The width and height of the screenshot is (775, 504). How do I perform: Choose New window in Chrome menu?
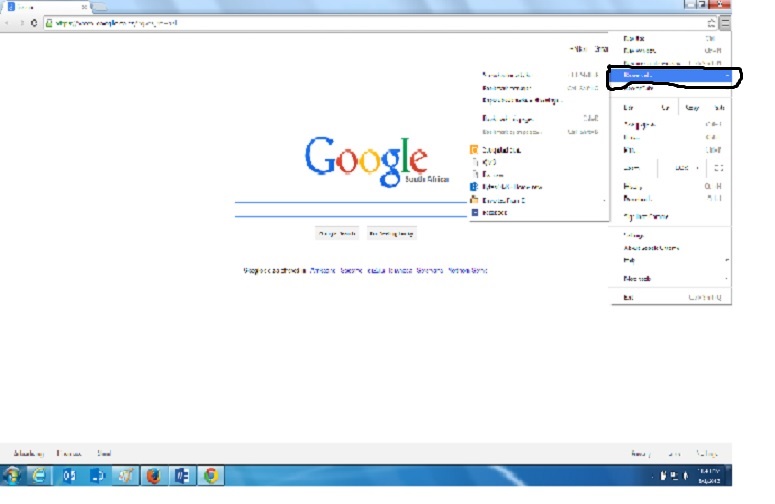pos(671,50)
